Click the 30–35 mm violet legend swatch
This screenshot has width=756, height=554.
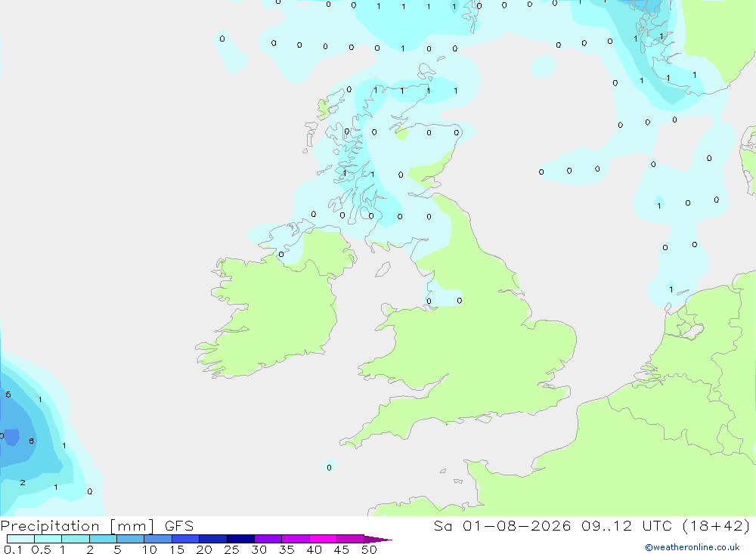268,539
